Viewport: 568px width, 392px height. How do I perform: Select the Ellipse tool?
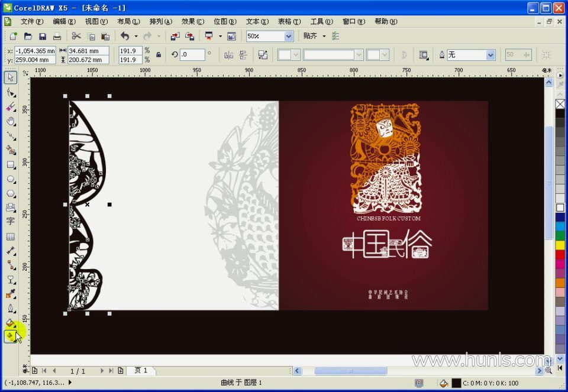pyautogui.click(x=11, y=179)
